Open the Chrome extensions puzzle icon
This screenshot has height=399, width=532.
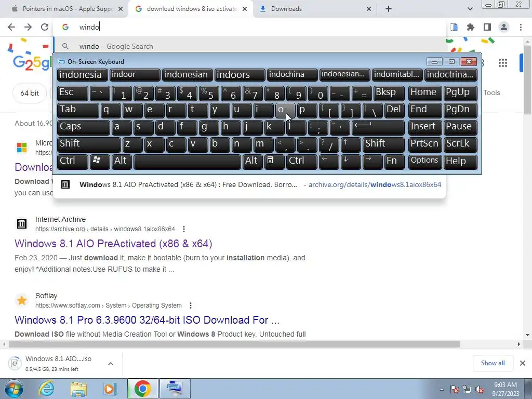tap(471, 27)
